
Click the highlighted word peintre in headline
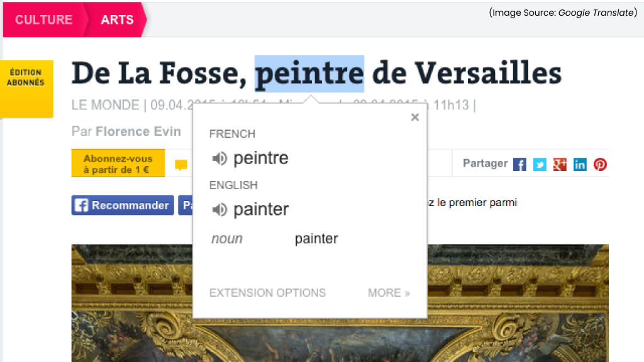pos(309,73)
